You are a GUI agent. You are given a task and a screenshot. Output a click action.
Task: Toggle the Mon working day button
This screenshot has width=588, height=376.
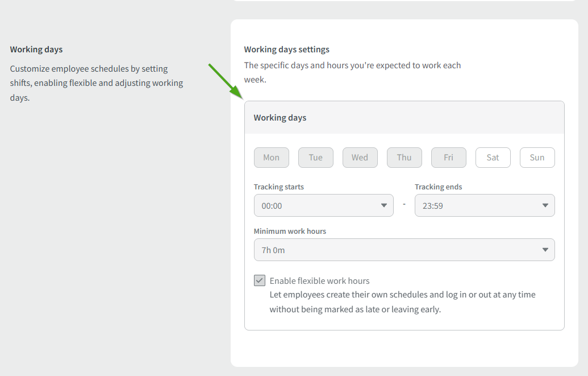click(x=271, y=158)
